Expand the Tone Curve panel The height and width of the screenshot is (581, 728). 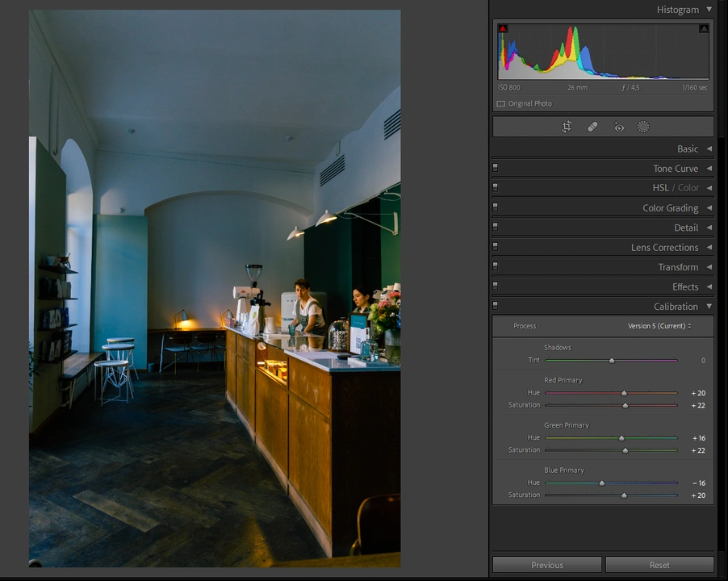click(x=709, y=169)
